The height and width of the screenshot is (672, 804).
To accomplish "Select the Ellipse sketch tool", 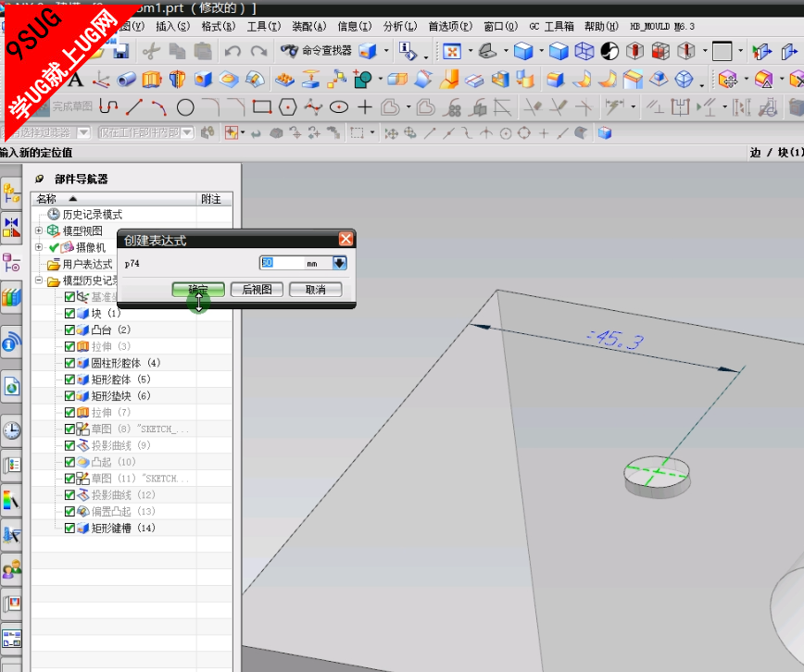I will (x=339, y=107).
